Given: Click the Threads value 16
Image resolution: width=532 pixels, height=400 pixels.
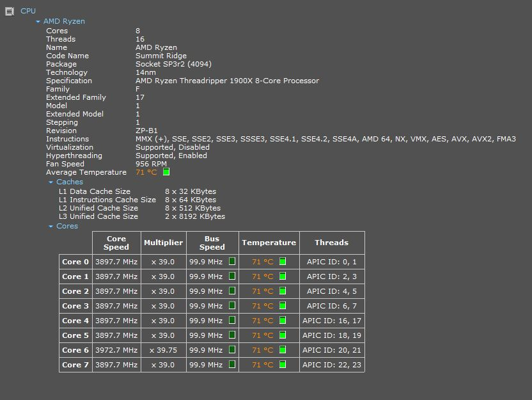Looking at the screenshot, I should point(140,39).
